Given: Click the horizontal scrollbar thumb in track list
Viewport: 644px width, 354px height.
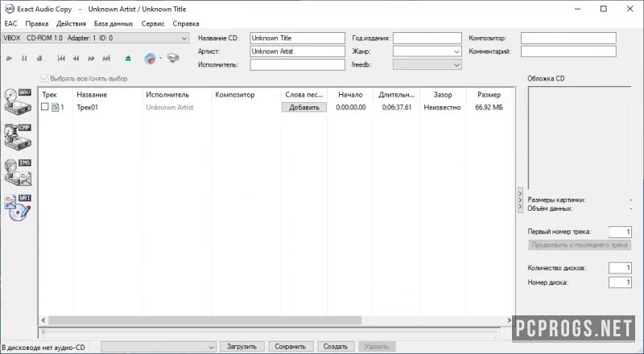Looking at the screenshot, I should (204, 320).
